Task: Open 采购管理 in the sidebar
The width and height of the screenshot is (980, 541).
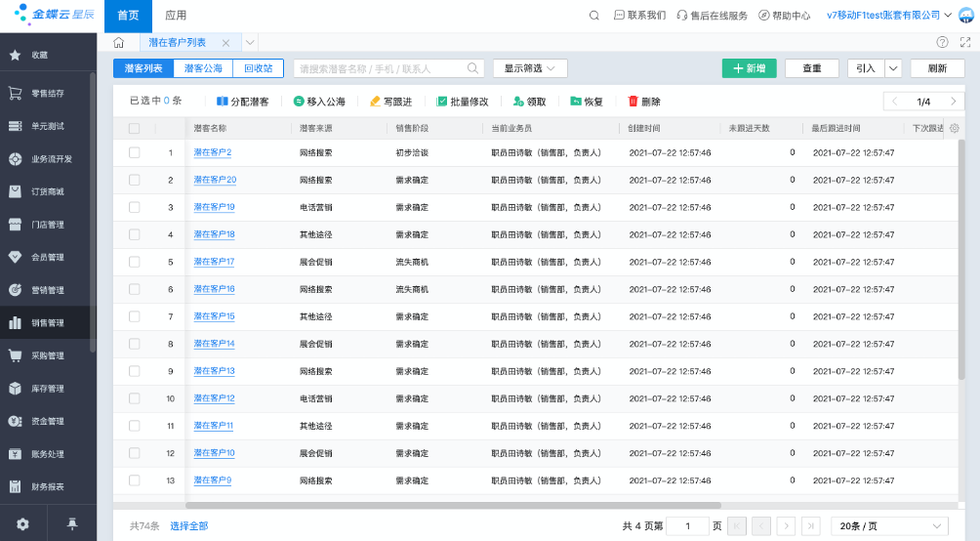Action: point(48,355)
